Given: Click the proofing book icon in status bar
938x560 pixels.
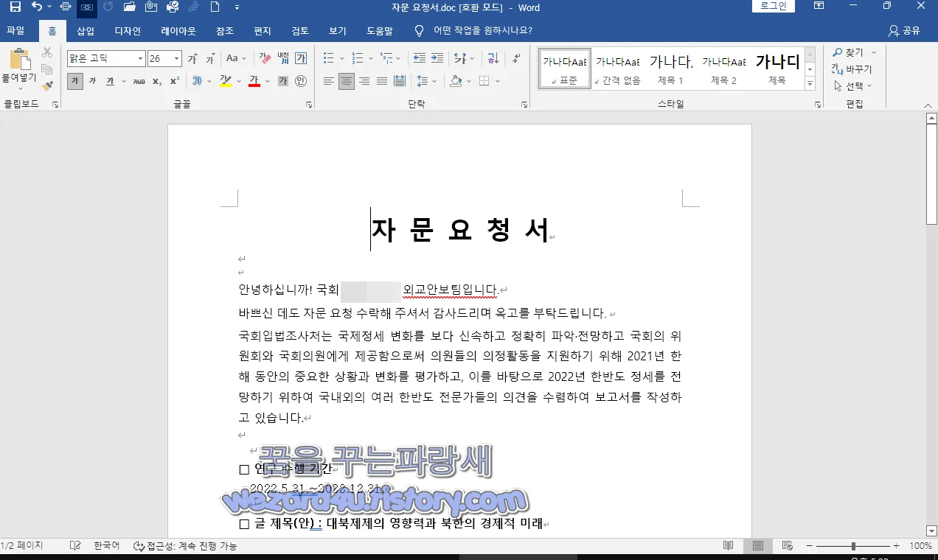Looking at the screenshot, I should click(x=74, y=546).
